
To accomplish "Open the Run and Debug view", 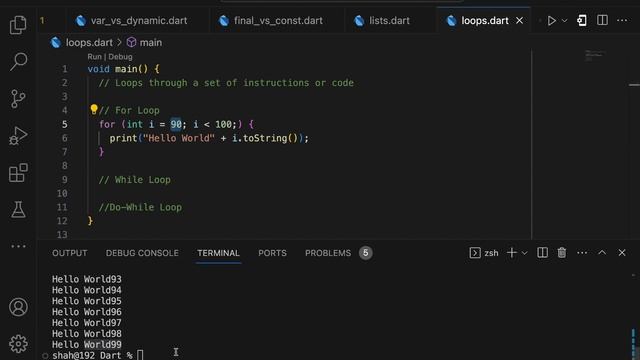I will click(18, 136).
